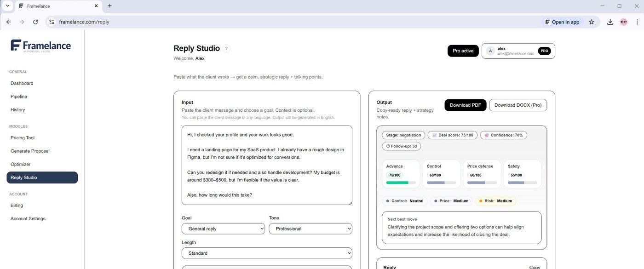Click the Download PDF button

465,105
